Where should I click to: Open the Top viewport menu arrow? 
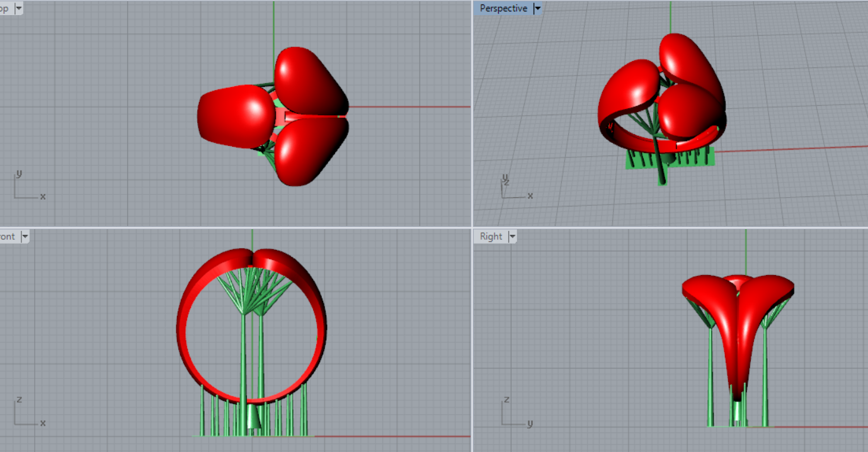pos(18,9)
